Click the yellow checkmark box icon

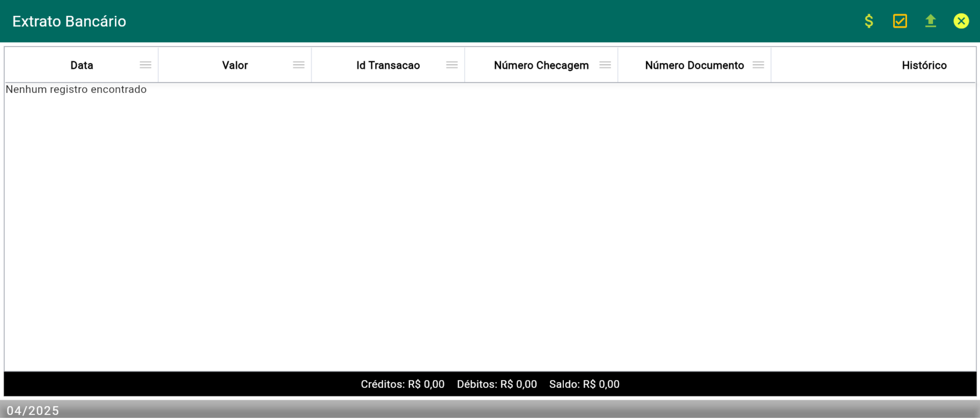(900, 21)
